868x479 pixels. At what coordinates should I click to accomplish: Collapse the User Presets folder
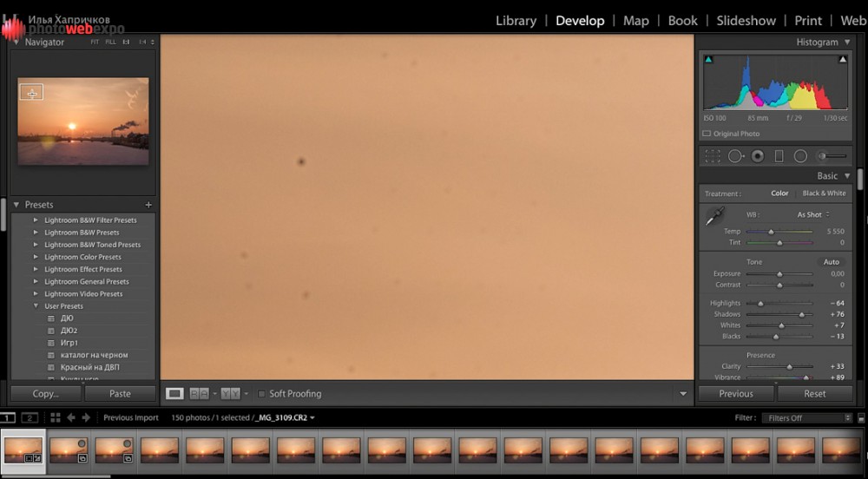[x=36, y=305]
